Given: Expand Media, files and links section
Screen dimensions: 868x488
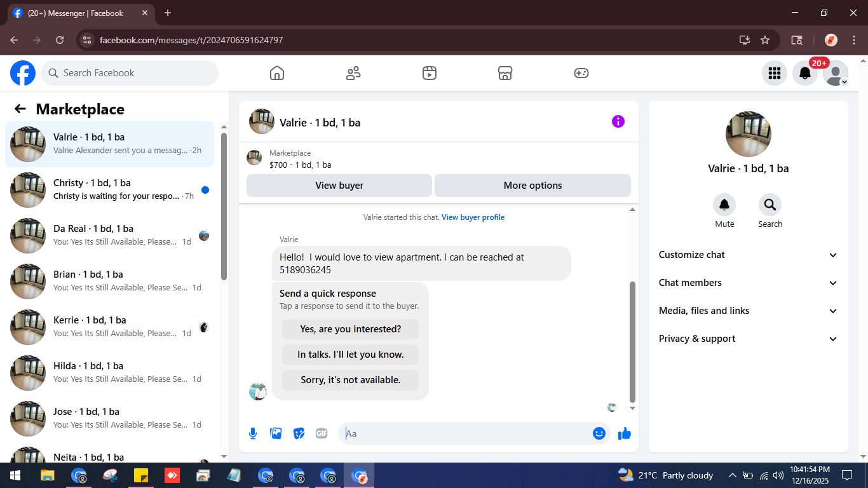Looking at the screenshot, I should pyautogui.click(x=749, y=311).
